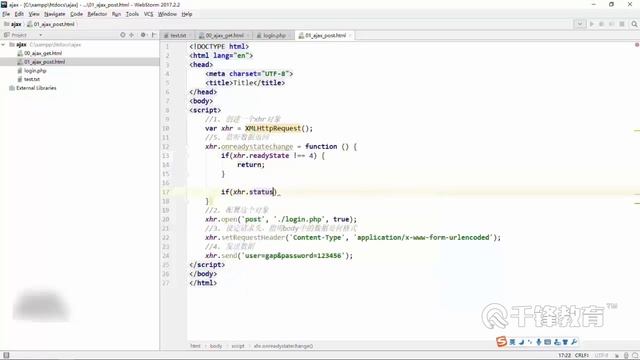The height and width of the screenshot is (360, 640).
Task: Open Search Everywhere magnifier icon
Action: point(634,24)
